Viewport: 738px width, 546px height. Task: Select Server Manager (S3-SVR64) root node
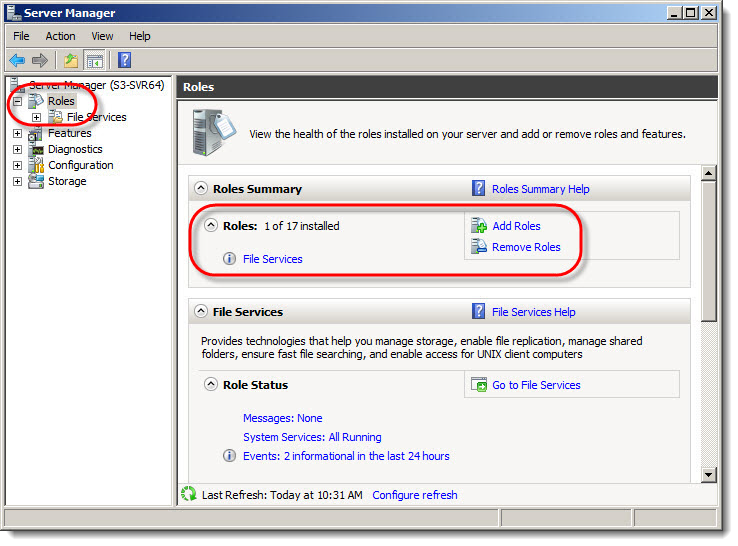(96, 85)
